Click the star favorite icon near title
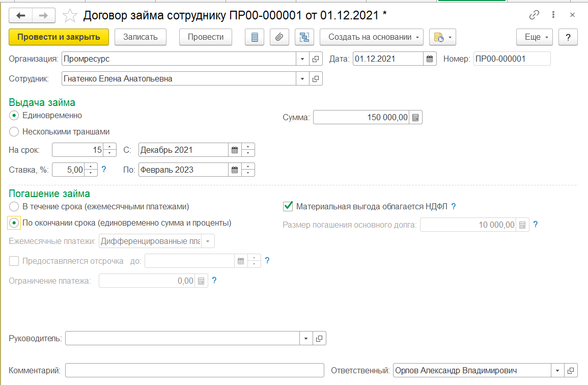 (x=69, y=15)
